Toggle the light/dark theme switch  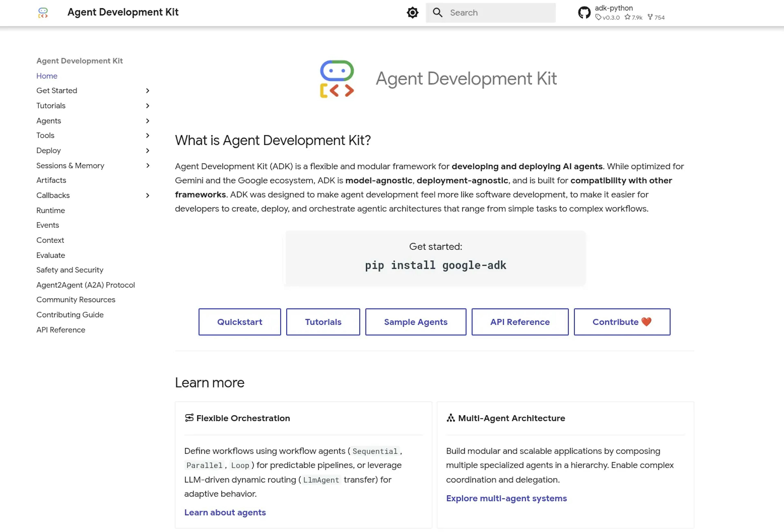pos(412,13)
